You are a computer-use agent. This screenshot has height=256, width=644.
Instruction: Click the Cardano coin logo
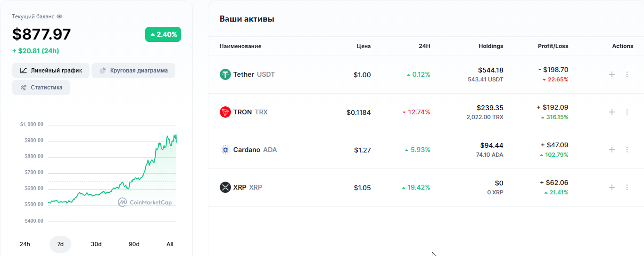[225, 150]
